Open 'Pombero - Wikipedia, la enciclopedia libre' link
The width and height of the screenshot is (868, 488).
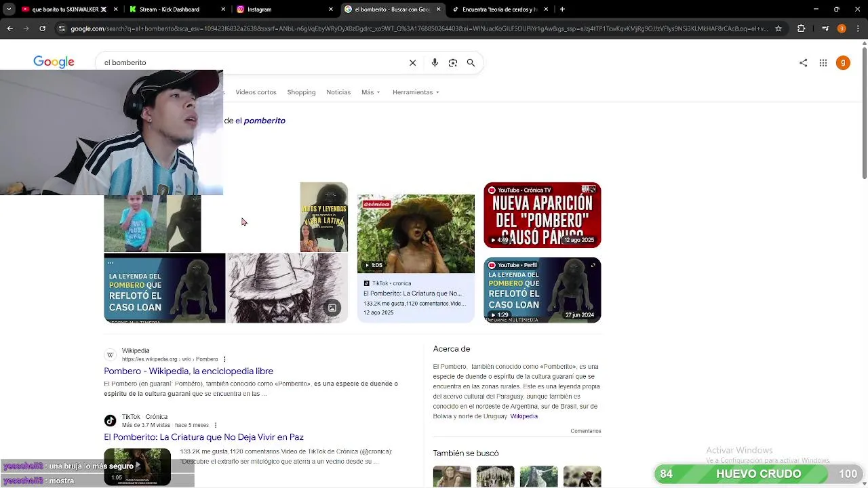(189, 371)
